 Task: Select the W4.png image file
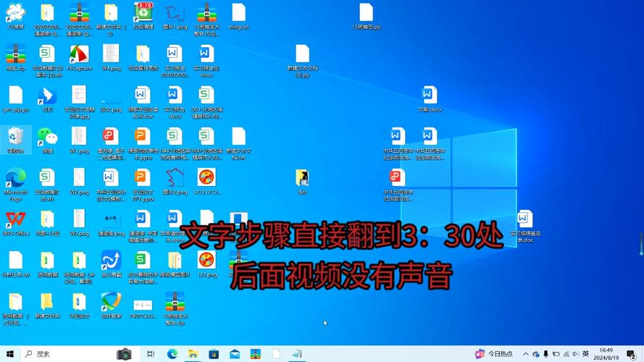click(111, 58)
